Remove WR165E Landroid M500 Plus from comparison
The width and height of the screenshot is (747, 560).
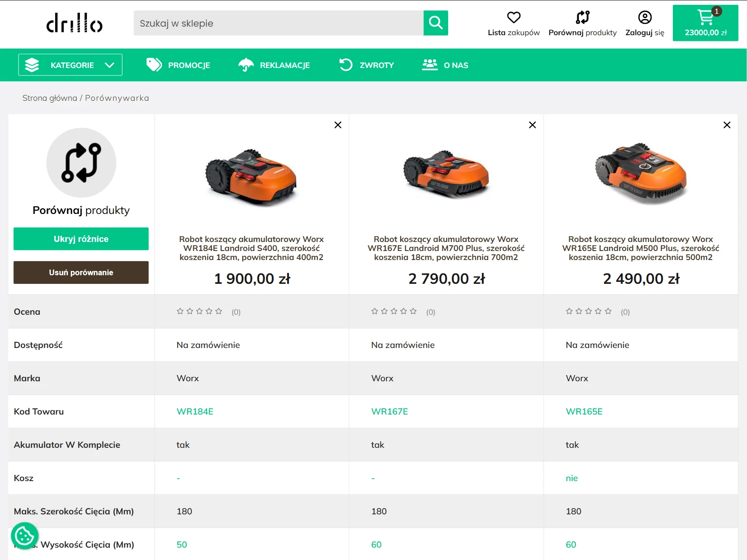coord(727,125)
